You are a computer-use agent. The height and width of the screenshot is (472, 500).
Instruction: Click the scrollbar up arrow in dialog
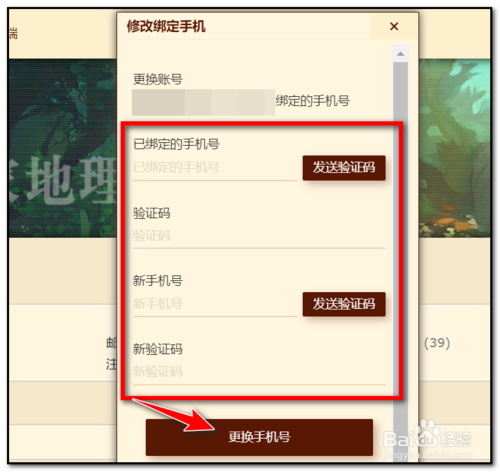click(400, 54)
